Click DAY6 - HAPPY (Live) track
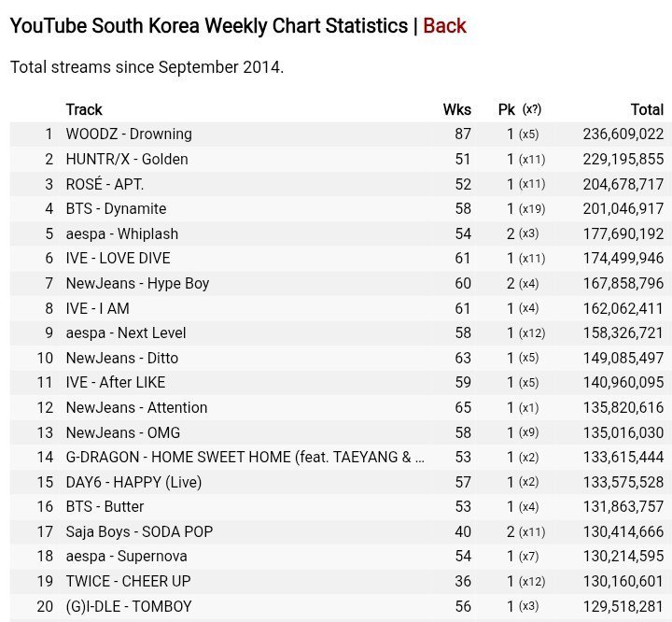Screen dimensions: 672x622 [x=133, y=482]
